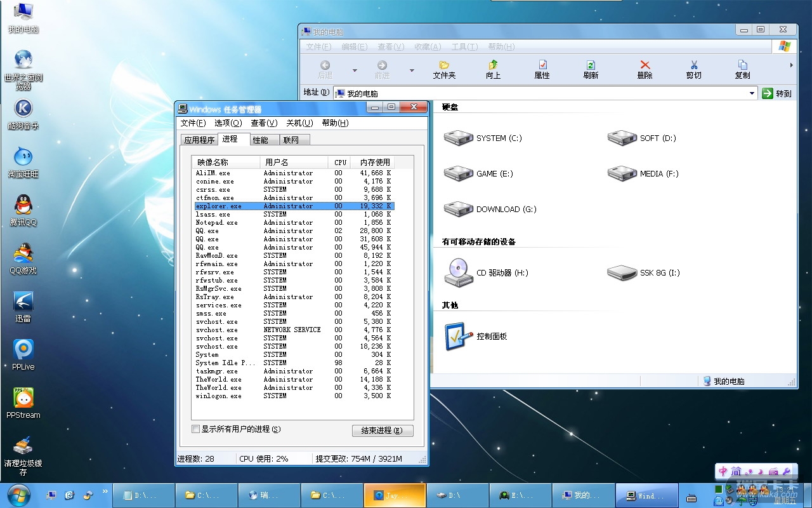
Task: Open the 后退 back history dropdown arrow
Action: [355, 70]
